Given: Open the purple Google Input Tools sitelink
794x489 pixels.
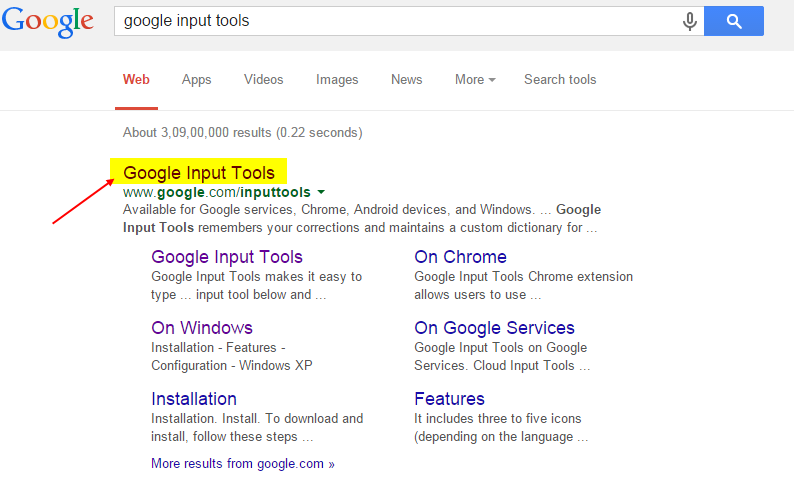Looking at the screenshot, I should (227, 257).
